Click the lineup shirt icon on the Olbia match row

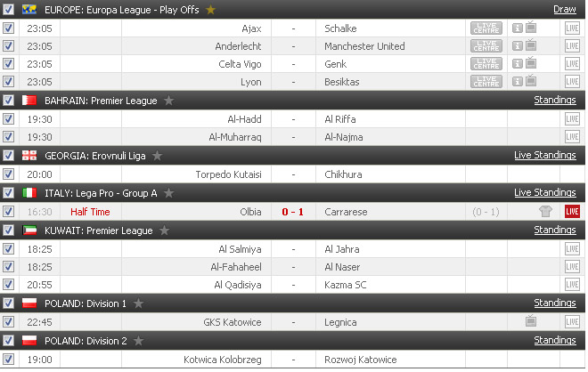tap(545, 211)
